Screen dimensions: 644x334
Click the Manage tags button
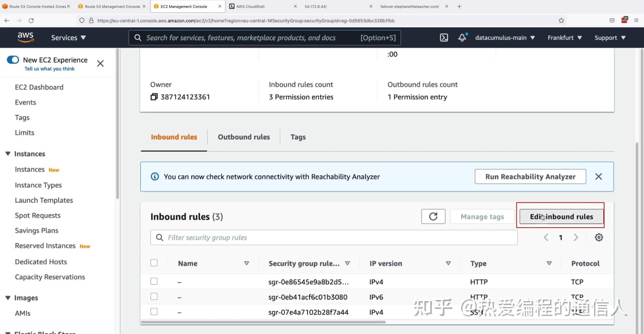coord(482,217)
